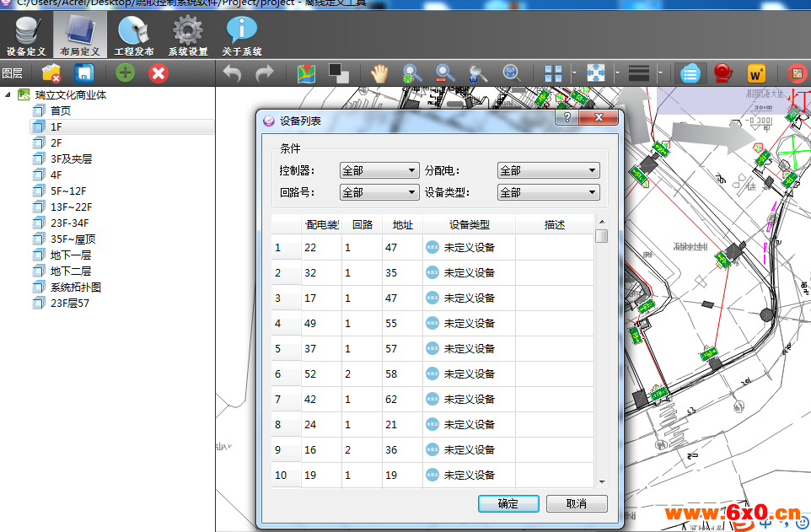This screenshot has width=811, height=532.
Task: Switch to the 布局定义 layout definition section
Action: [x=79, y=35]
